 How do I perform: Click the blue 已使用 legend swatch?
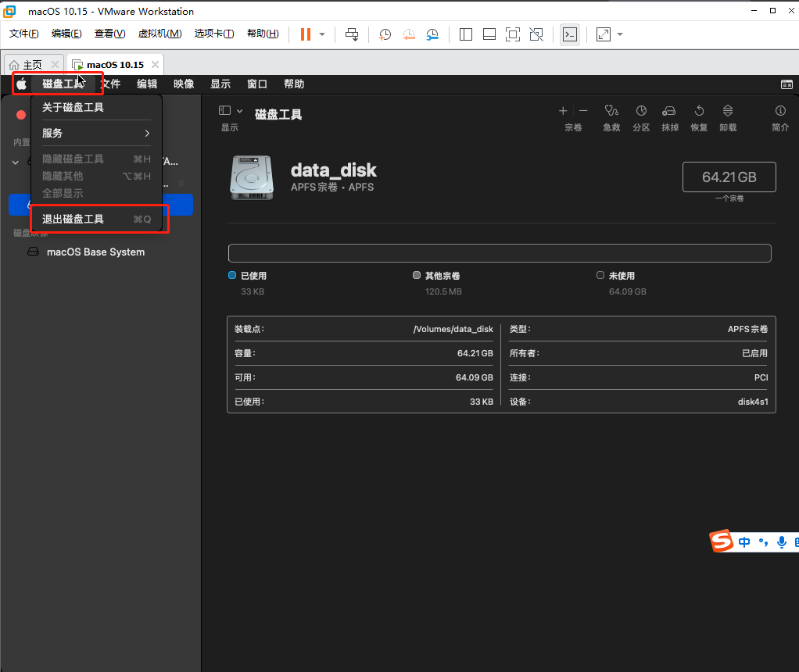[232, 275]
